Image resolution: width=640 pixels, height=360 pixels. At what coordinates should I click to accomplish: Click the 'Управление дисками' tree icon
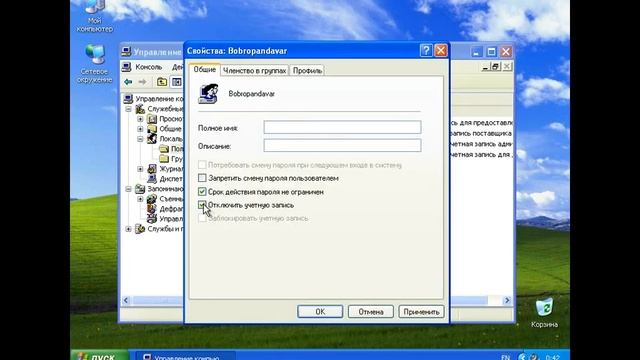tap(152, 219)
